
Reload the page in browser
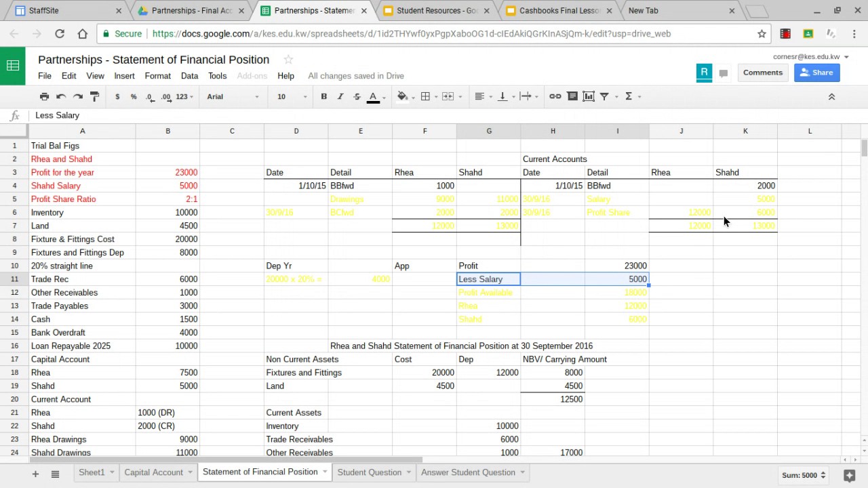pyautogui.click(x=60, y=33)
